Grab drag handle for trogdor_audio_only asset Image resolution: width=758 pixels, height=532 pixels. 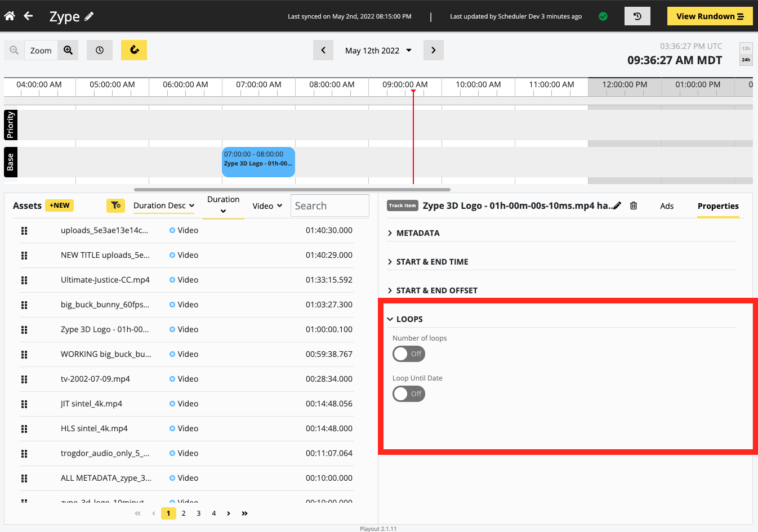coord(24,453)
